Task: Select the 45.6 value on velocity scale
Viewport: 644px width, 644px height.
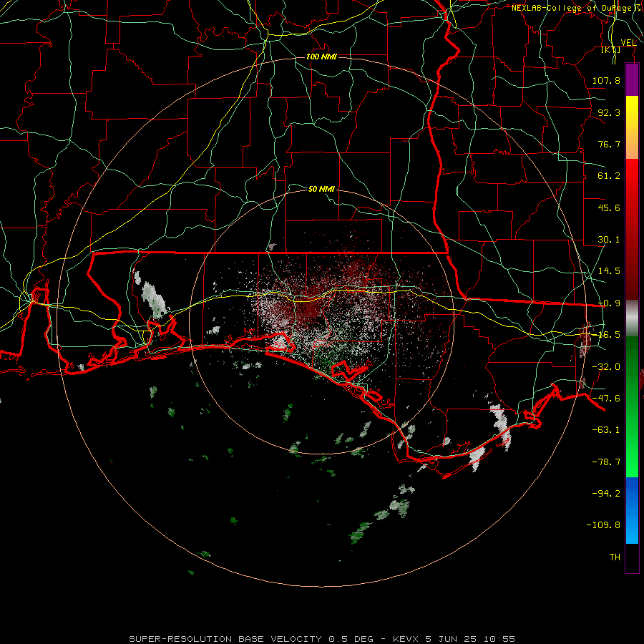Action: 609,208
